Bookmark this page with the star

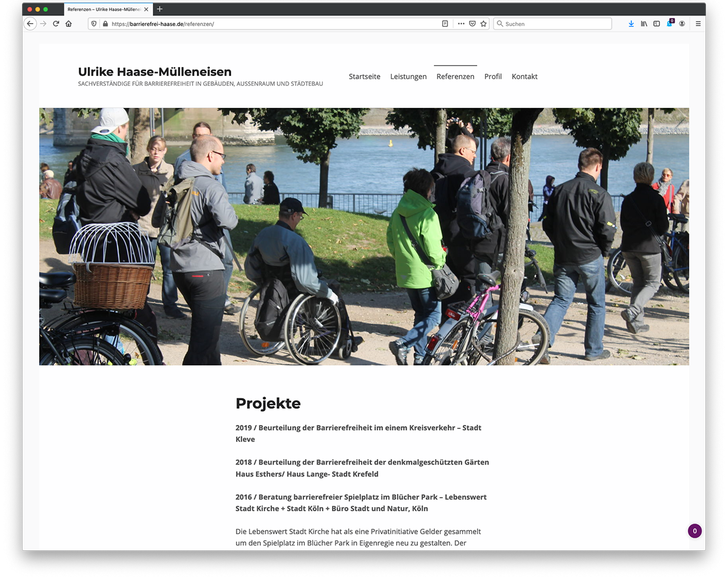click(x=484, y=24)
